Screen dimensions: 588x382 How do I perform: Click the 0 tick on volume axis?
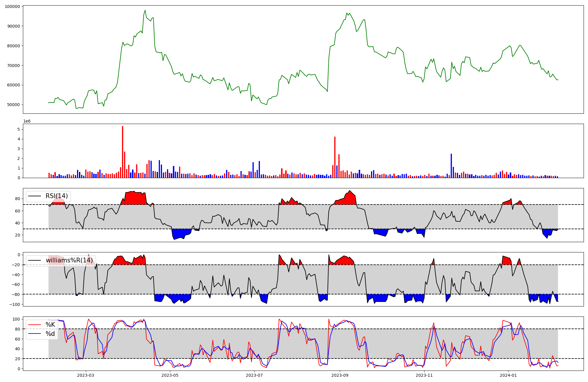coord(19,178)
